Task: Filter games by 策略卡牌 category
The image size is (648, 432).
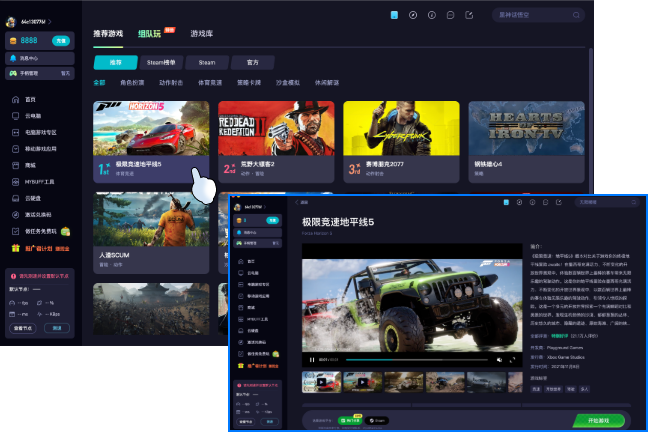Action: pyautogui.click(x=249, y=83)
